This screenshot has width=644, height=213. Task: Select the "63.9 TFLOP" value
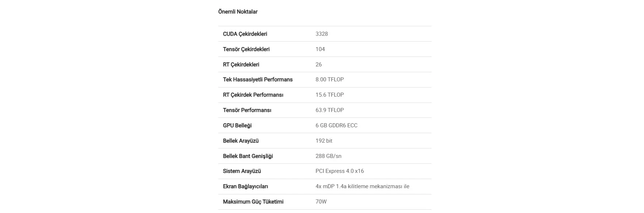pyautogui.click(x=330, y=110)
